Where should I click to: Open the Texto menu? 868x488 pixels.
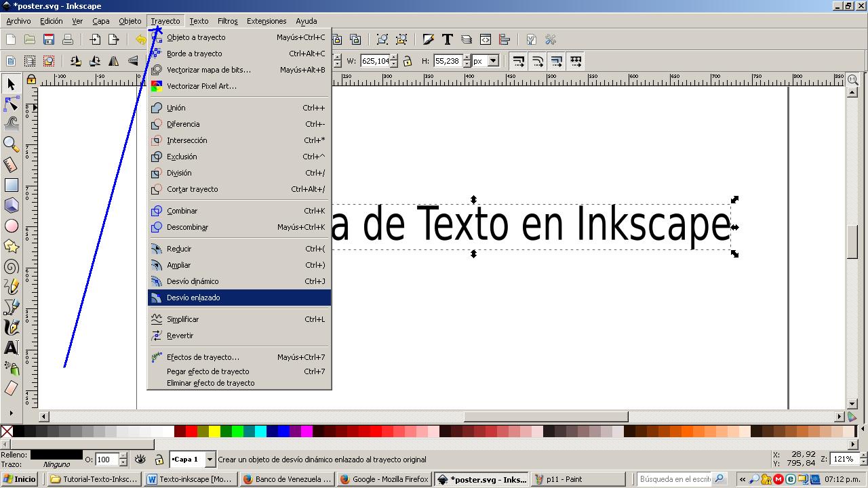[x=199, y=21]
